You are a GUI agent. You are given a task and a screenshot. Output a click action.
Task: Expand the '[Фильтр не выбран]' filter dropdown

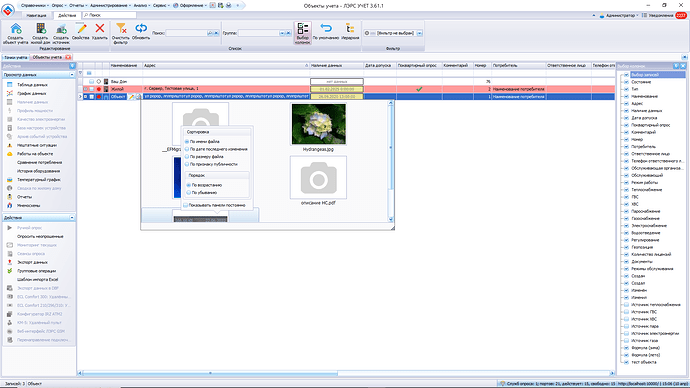(x=419, y=33)
